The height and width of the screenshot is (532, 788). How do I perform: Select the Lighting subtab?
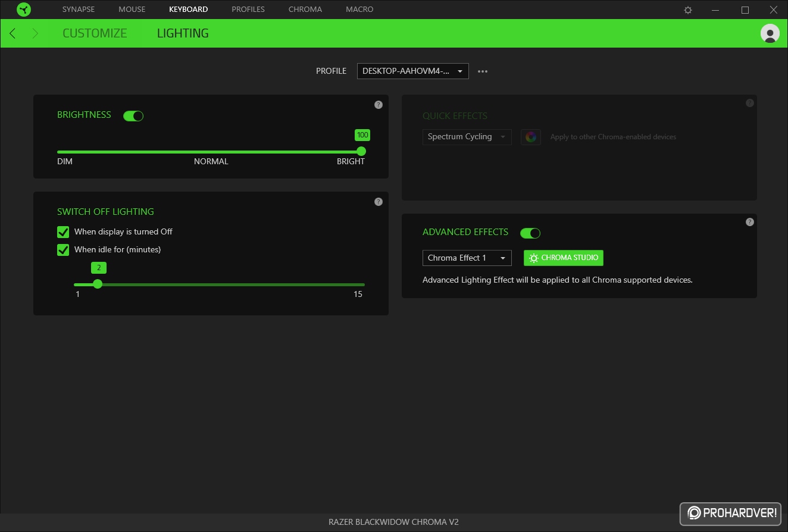[x=183, y=33]
